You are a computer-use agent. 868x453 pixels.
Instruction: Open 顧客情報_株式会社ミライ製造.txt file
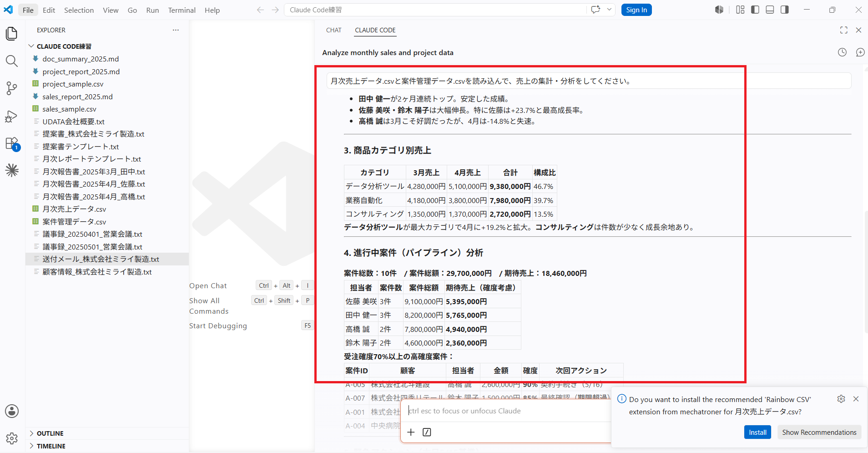click(97, 272)
